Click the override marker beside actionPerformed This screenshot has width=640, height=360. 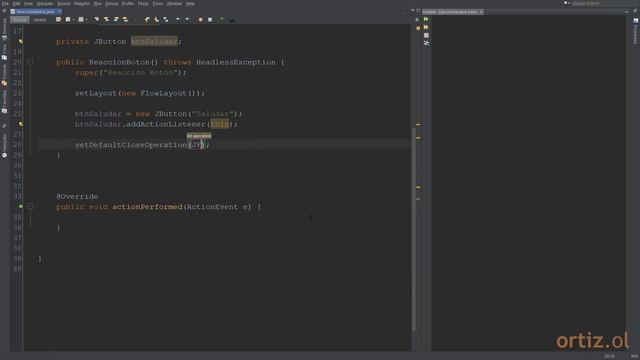click(20, 207)
